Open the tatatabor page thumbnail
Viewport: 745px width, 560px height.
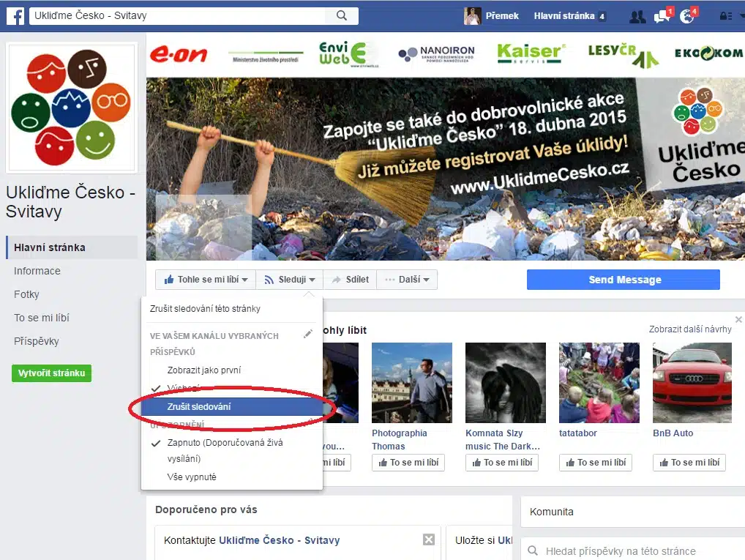[x=599, y=383]
